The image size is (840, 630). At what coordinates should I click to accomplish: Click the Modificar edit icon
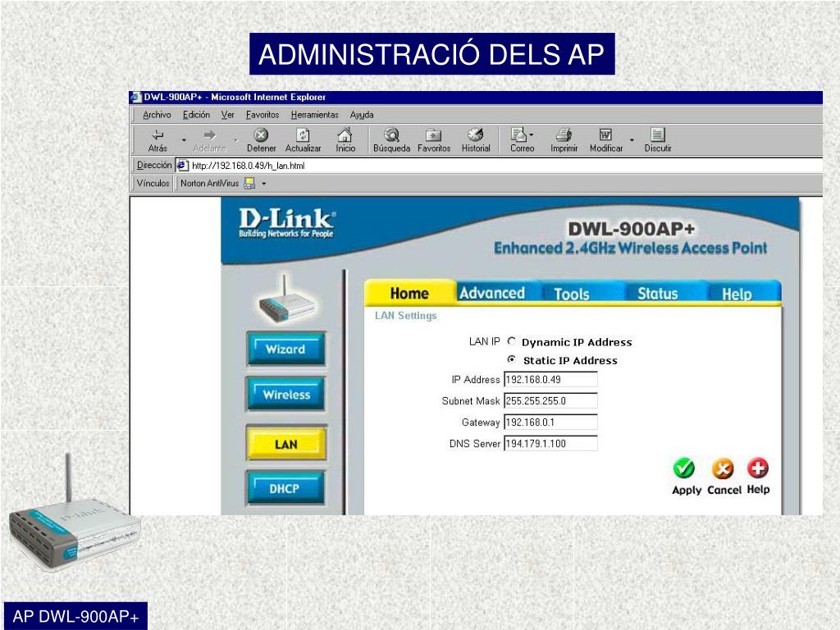click(x=606, y=140)
